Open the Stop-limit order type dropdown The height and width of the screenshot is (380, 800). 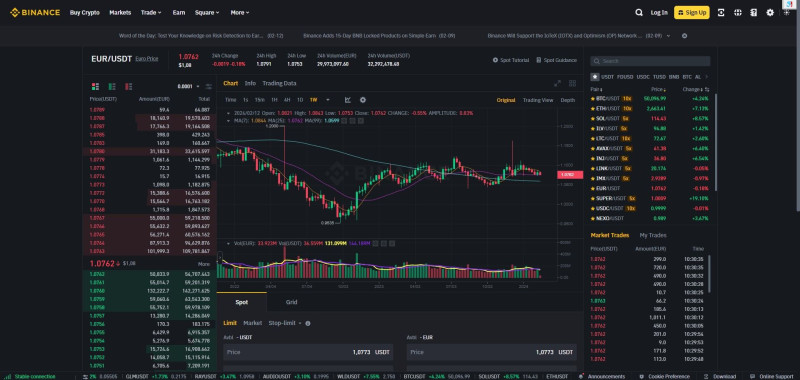285,323
